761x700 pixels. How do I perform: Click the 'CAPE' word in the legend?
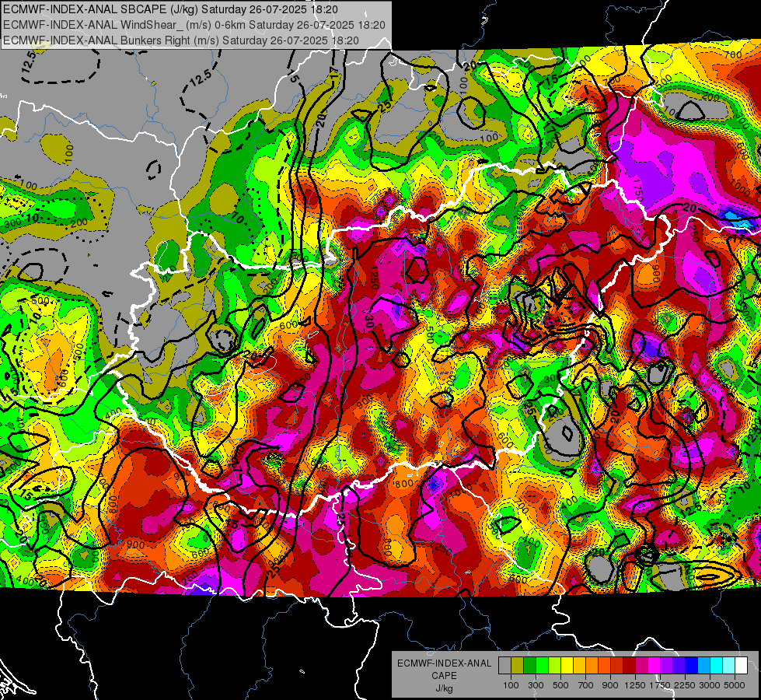444,676
